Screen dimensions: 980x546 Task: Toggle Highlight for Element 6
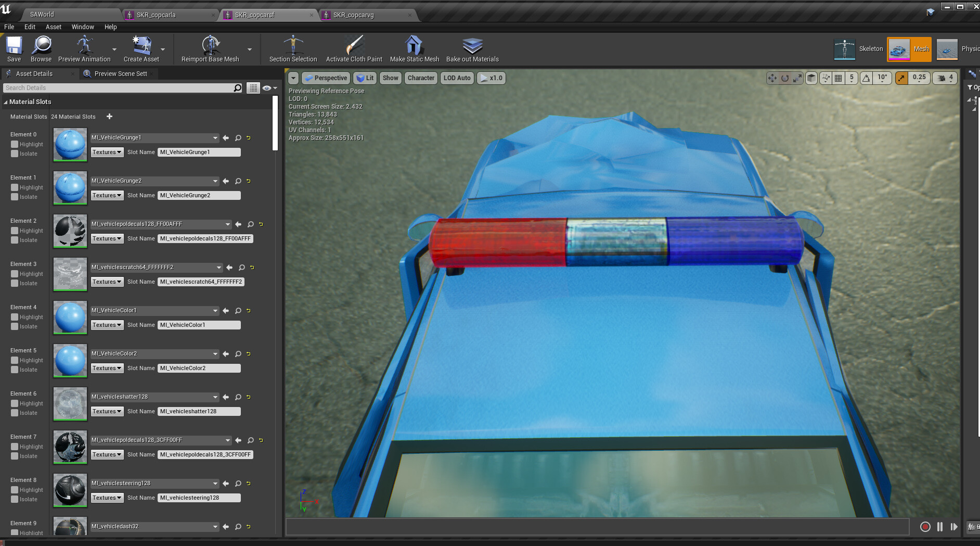15,403
